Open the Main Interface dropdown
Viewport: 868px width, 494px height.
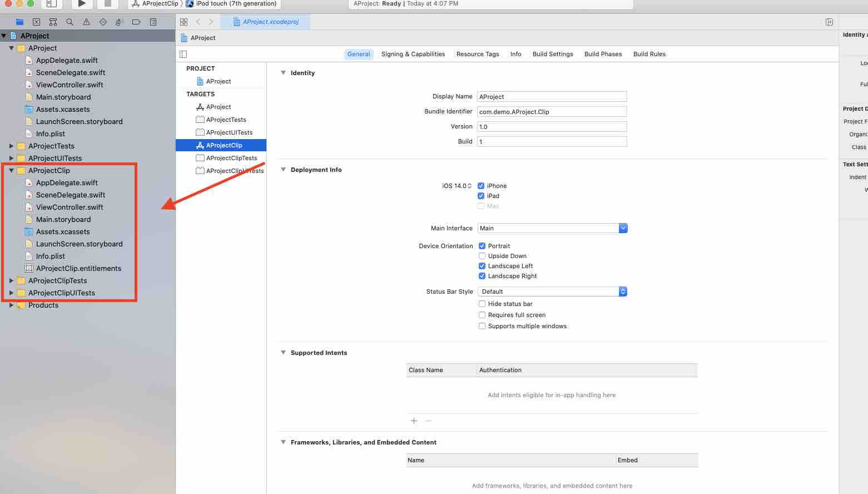[x=623, y=228]
